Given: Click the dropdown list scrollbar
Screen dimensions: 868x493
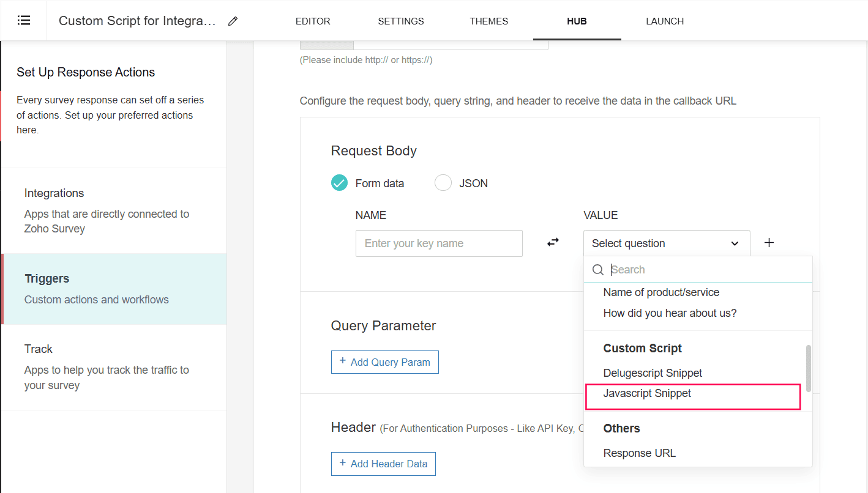Looking at the screenshot, I should pos(809,368).
